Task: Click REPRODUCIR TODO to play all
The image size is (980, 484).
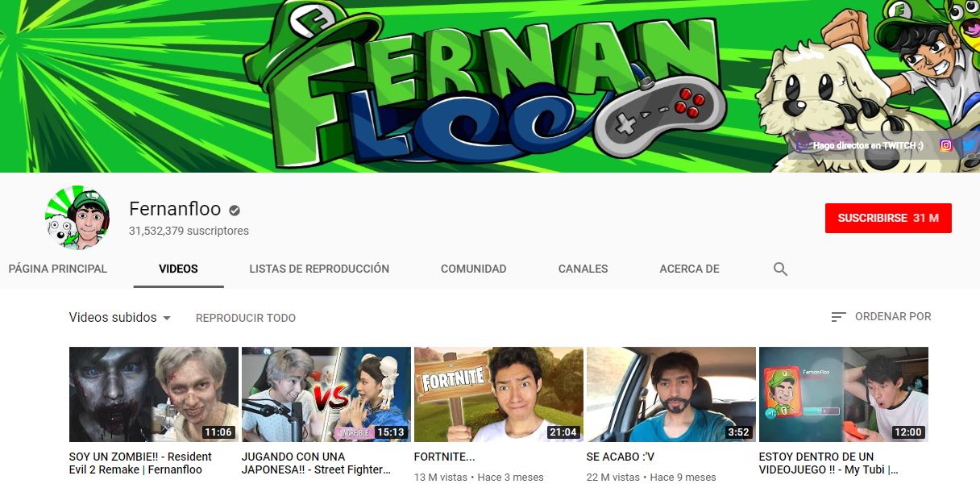Action: point(246,318)
